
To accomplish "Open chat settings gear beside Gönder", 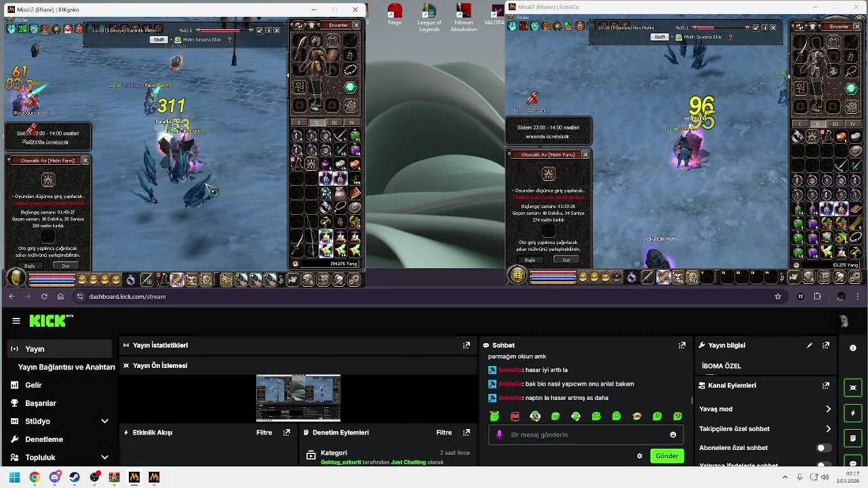I will click(639, 456).
